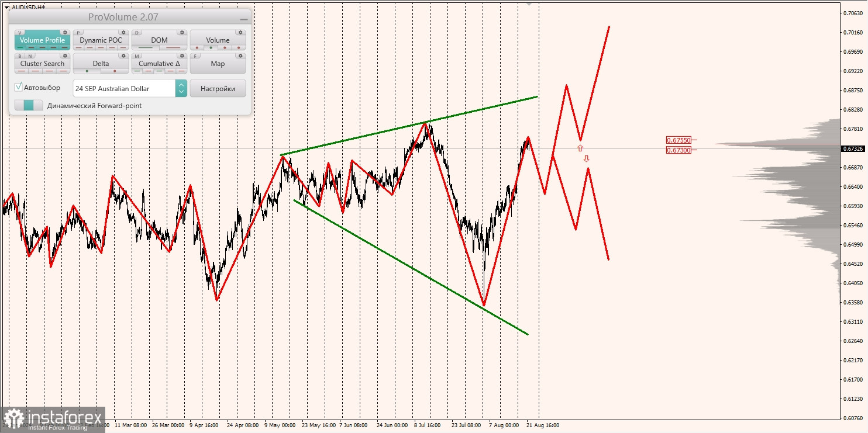Toggle the DOM module

pyautogui.click(x=159, y=40)
